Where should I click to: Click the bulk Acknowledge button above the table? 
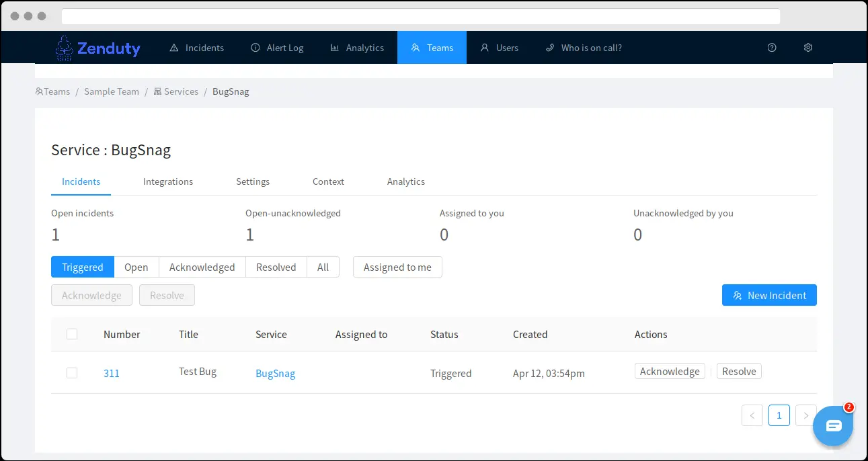click(x=91, y=295)
